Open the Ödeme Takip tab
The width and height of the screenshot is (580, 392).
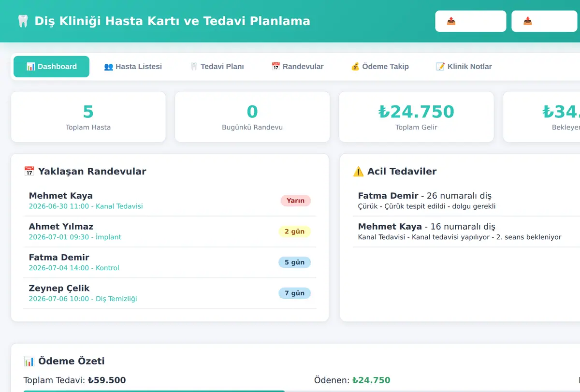pyautogui.click(x=380, y=67)
